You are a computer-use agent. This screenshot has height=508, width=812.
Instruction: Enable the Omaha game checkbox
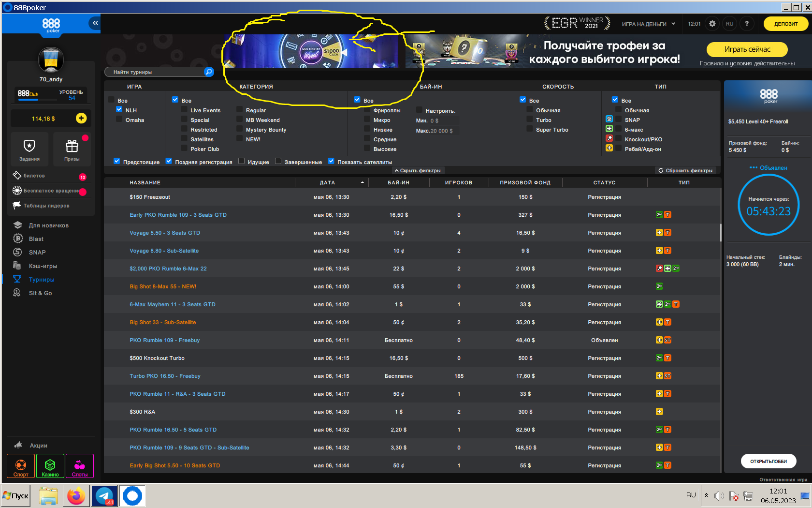point(119,120)
